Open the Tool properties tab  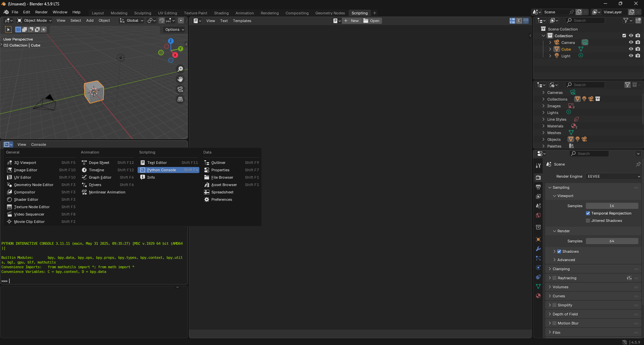(x=538, y=165)
